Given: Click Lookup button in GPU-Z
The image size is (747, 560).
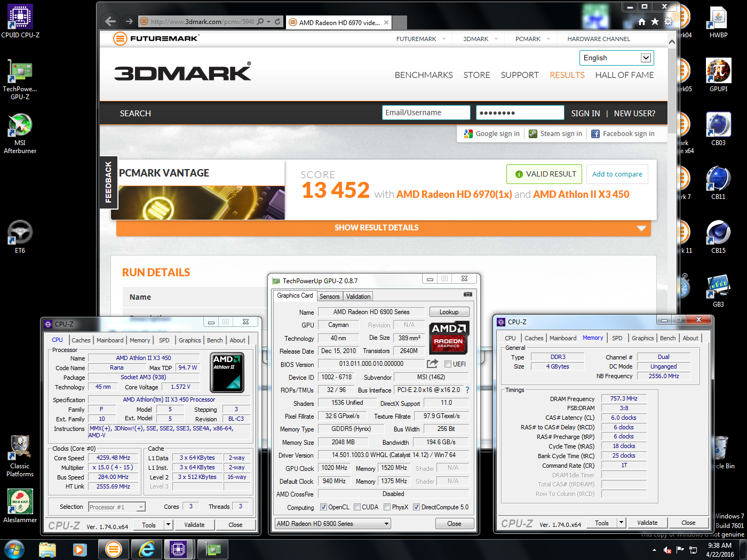Looking at the screenshot, I should coord(449,312).
